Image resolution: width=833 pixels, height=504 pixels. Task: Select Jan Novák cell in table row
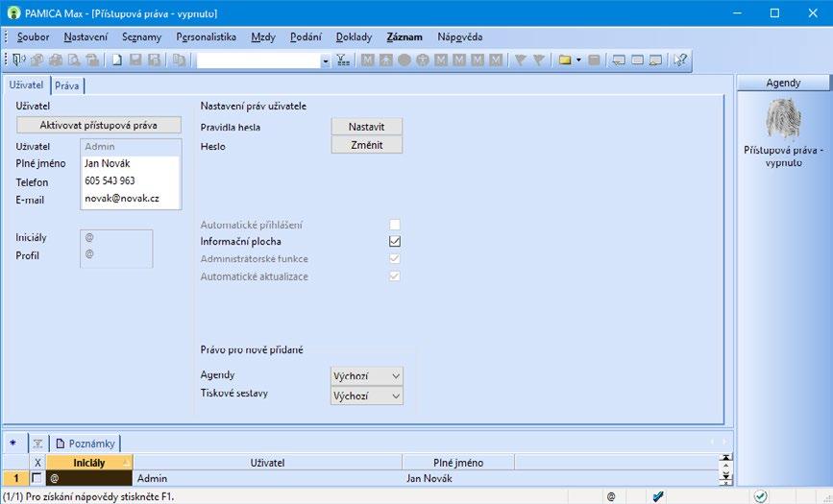pyautogui.click(x=458, y=478)
